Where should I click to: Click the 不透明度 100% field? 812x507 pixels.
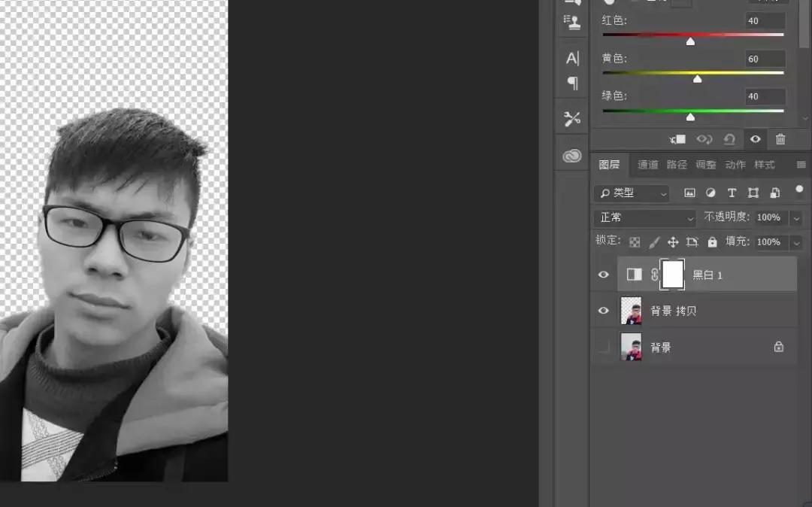[x=771, y=217]
